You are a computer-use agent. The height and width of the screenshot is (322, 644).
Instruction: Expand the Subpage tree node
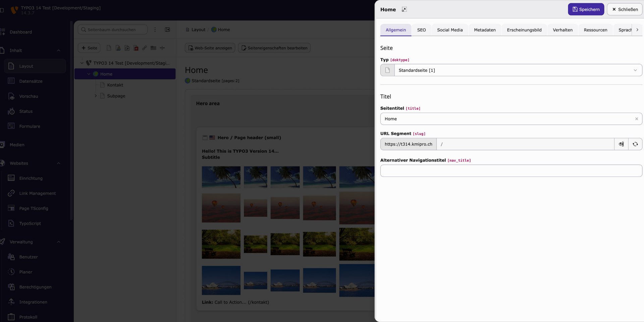pyautogui.click(x=96, y=96)
